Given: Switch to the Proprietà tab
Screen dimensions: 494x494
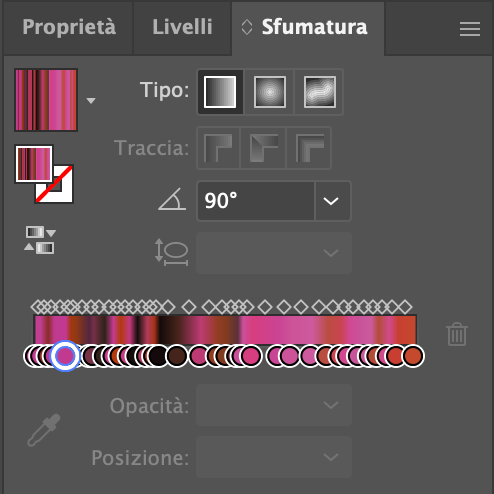Looking at the screenshot, I should coord(69,27).
